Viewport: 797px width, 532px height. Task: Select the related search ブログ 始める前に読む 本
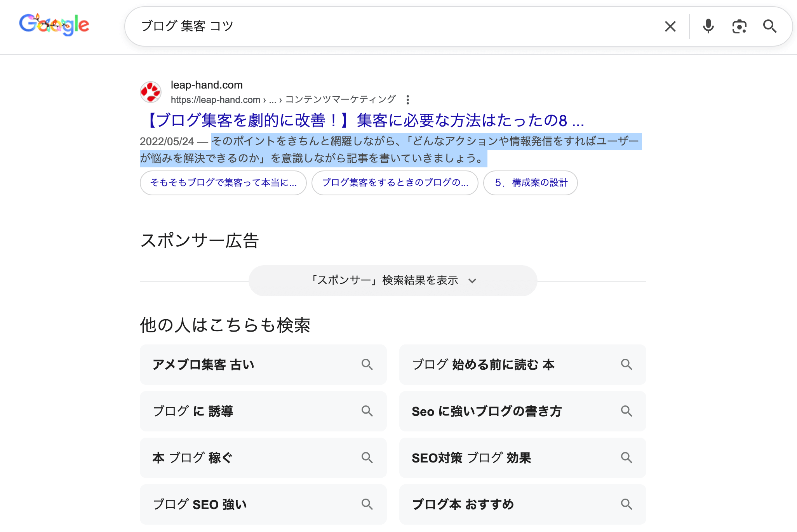point(483,365)
